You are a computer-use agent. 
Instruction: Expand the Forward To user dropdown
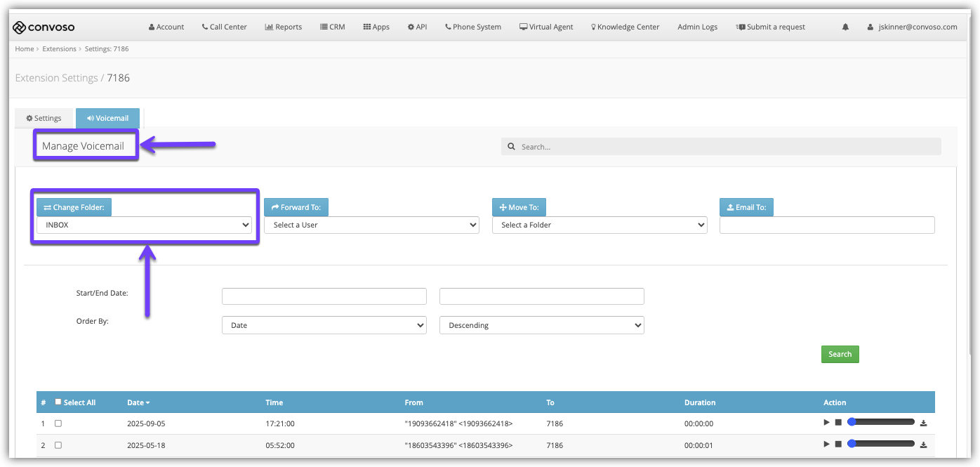(x=371, y=225)
